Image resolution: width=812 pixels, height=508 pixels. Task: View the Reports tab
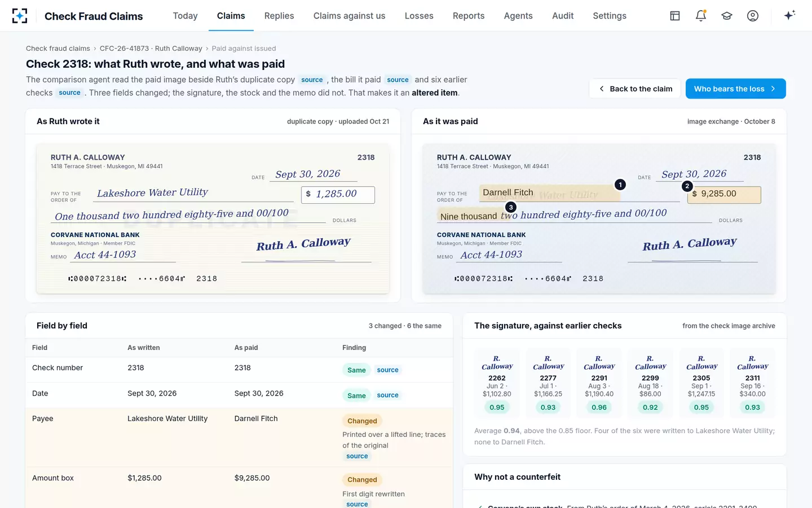(x=469, y=16)
